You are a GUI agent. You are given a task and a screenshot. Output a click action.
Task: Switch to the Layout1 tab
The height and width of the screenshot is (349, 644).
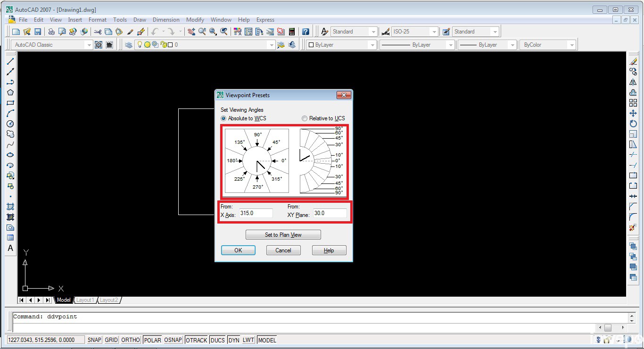click(85, 300)
